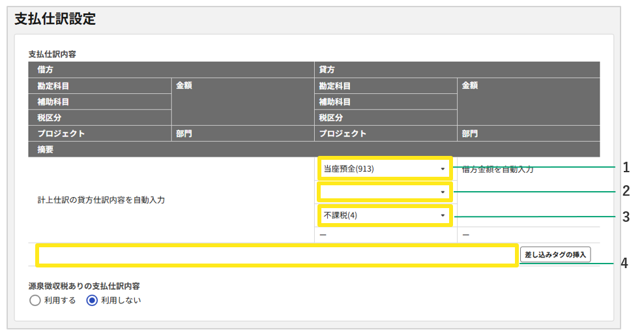Viewport: 644px width, 334px height.
Task: Click the 借方 table header
Action: pyautogui.click(x=46, y=70)
